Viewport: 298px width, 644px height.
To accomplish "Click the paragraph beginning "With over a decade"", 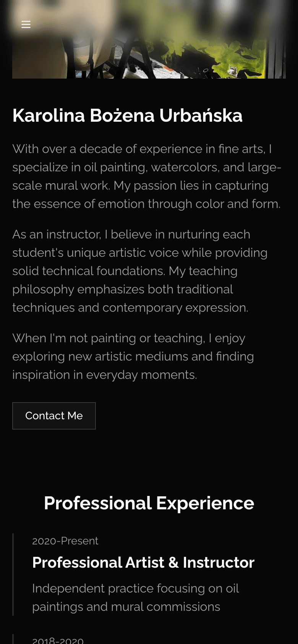I will 147,176.
